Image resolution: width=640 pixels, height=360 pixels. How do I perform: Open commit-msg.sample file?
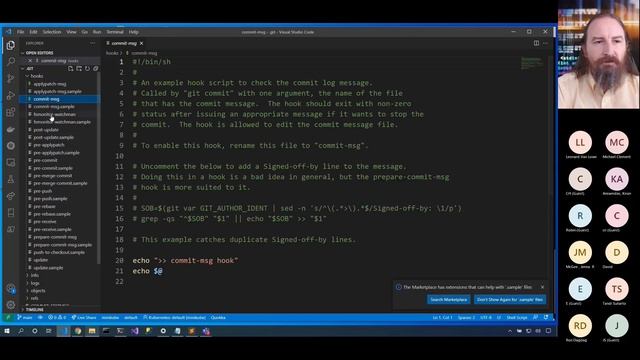[54, 107]
